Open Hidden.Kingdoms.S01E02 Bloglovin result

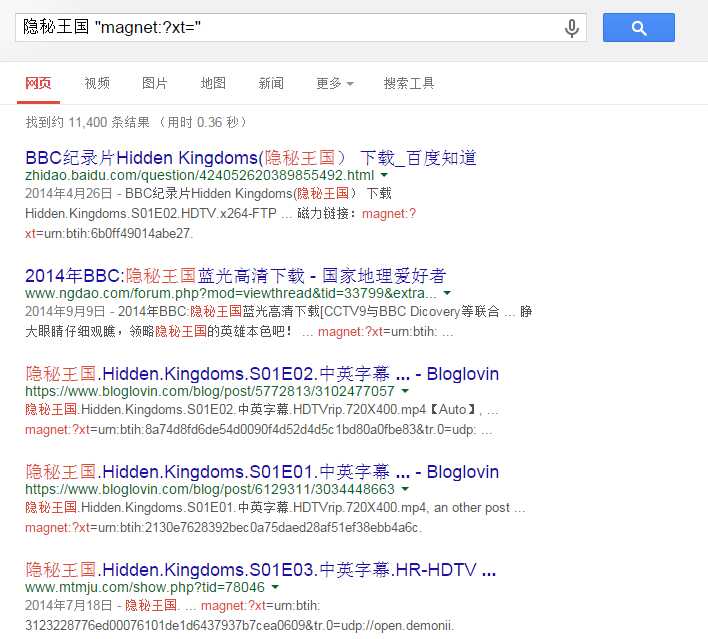[x=262, y=373]
